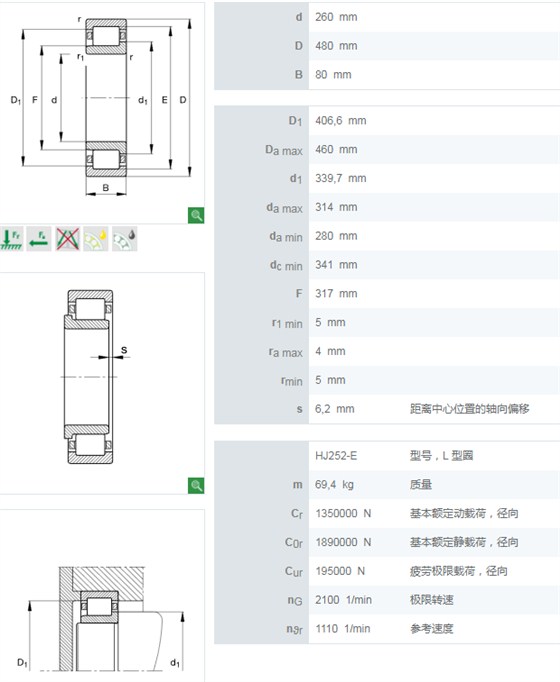
Task: Click the Cur parameter label
Action: point(294,572)
